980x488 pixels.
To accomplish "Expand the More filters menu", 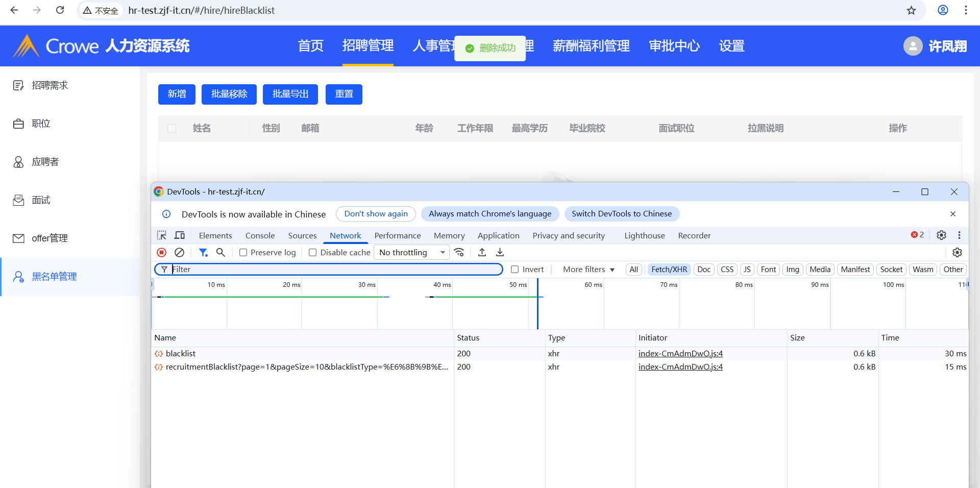I will (589, 270).
